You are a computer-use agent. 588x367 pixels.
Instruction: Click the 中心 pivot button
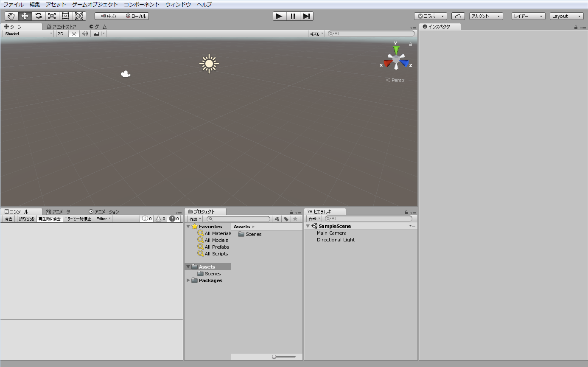point(109,16)
